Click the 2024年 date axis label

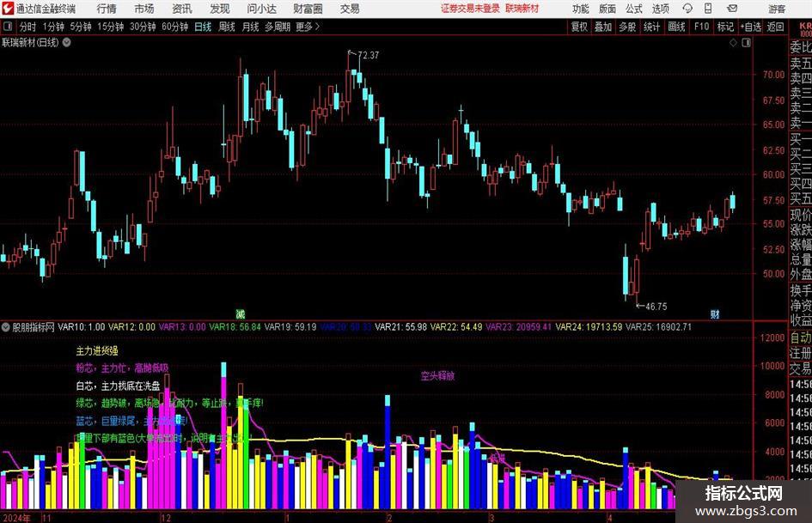point(16,518)
